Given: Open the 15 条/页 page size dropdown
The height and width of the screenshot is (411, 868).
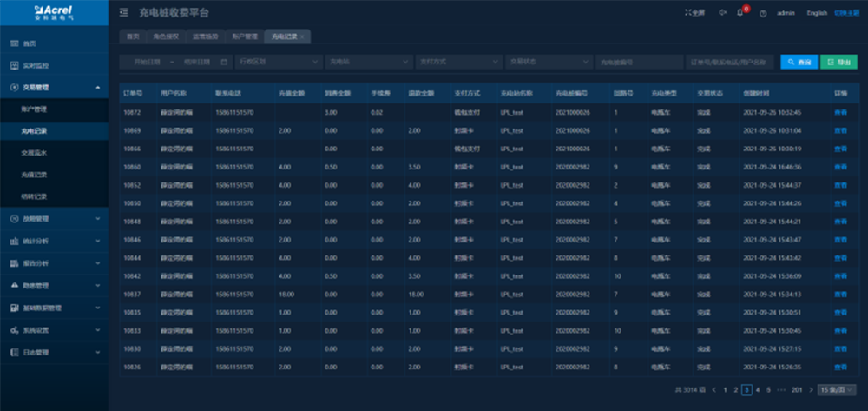Looking at the screenshot, I should pos(837,389).
